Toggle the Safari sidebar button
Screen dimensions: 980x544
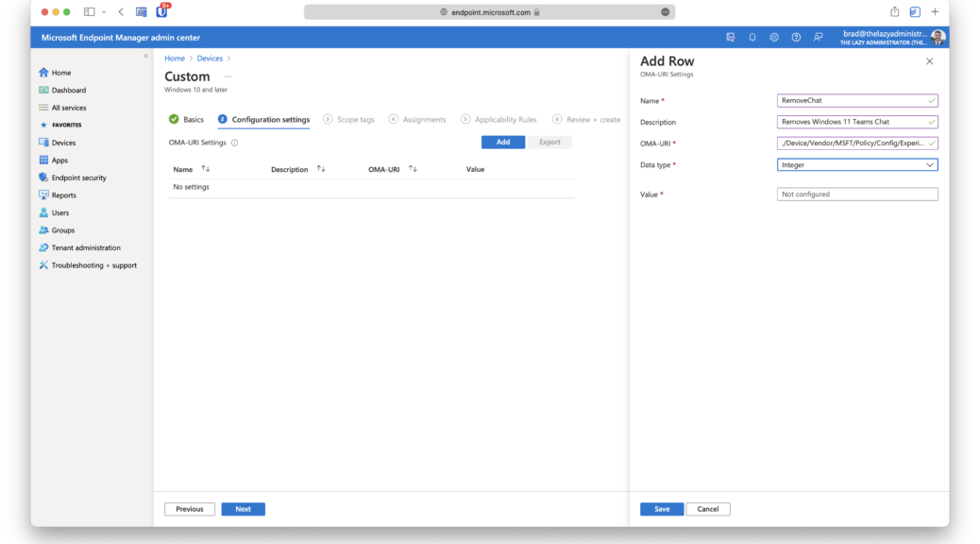point(90,12)
